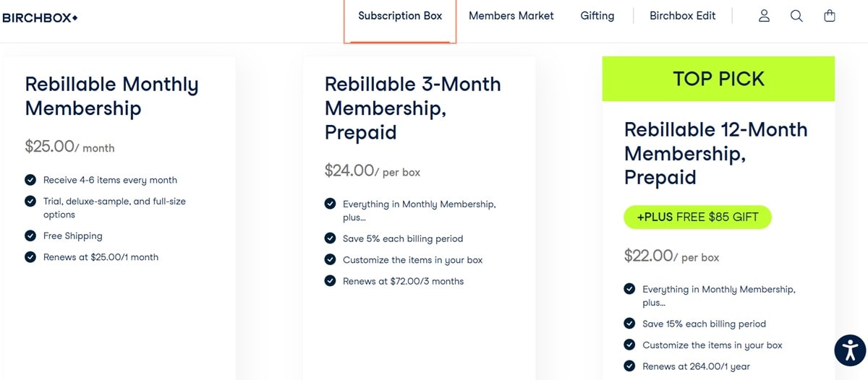Select the Rebillable Monthly Membership heading
Image resolution: width=868 pixels, height=380 pixels.
coord(112,96)
